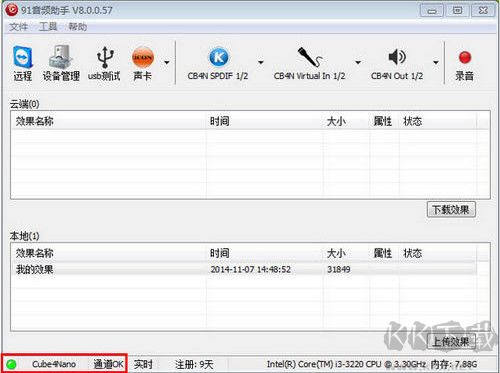500x373 pixels.
Task: Click the green status indicator light
Action: (x=11, y=364)
